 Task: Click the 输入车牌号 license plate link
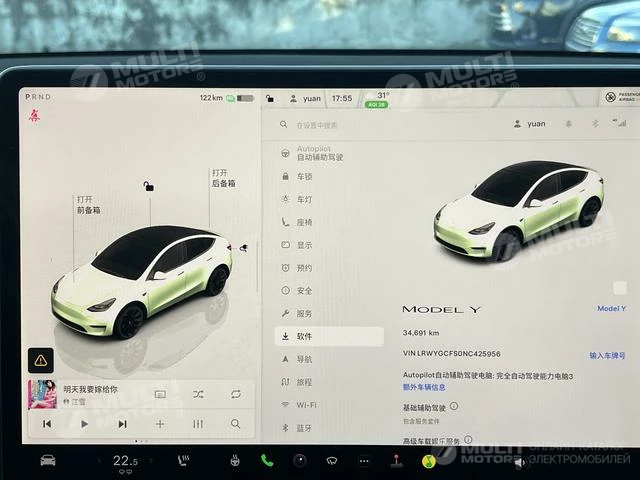(x=607, y=356)
